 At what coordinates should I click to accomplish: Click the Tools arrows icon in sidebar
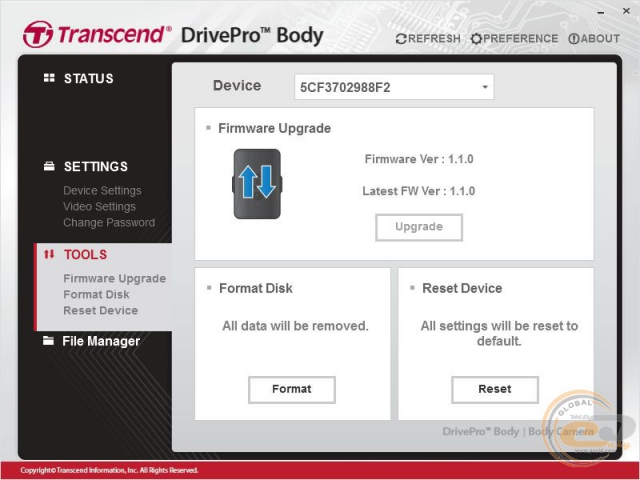(49, 254)
